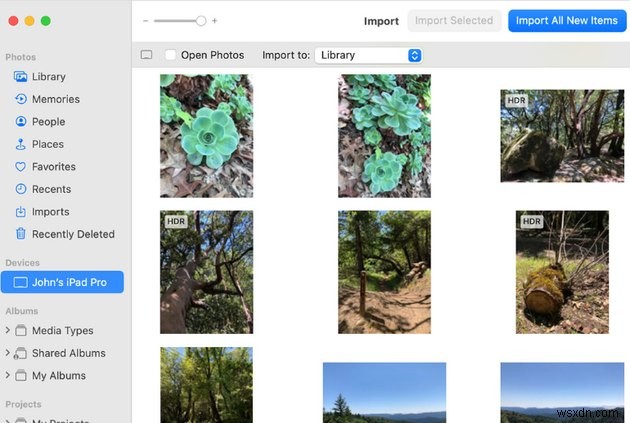The width and height of the screenshot is (630, 423).
Task: Select the forest dirt trail photo
Action: click(x=384, y=272)
